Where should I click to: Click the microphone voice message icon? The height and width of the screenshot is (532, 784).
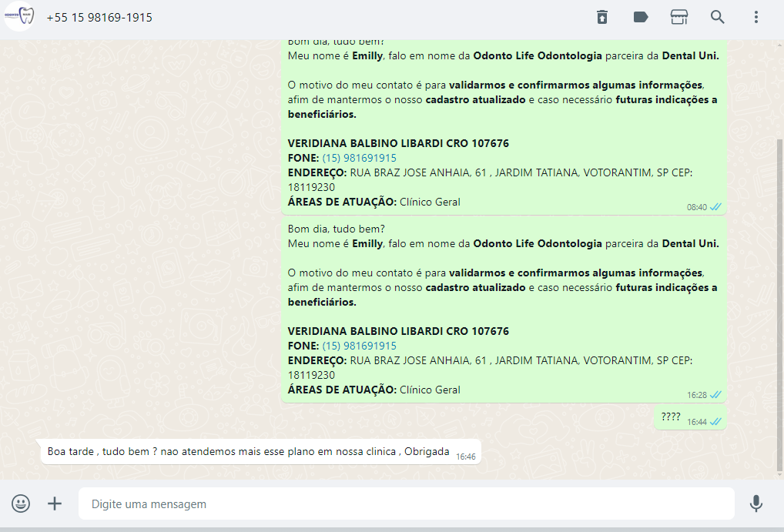pos(756,504)
